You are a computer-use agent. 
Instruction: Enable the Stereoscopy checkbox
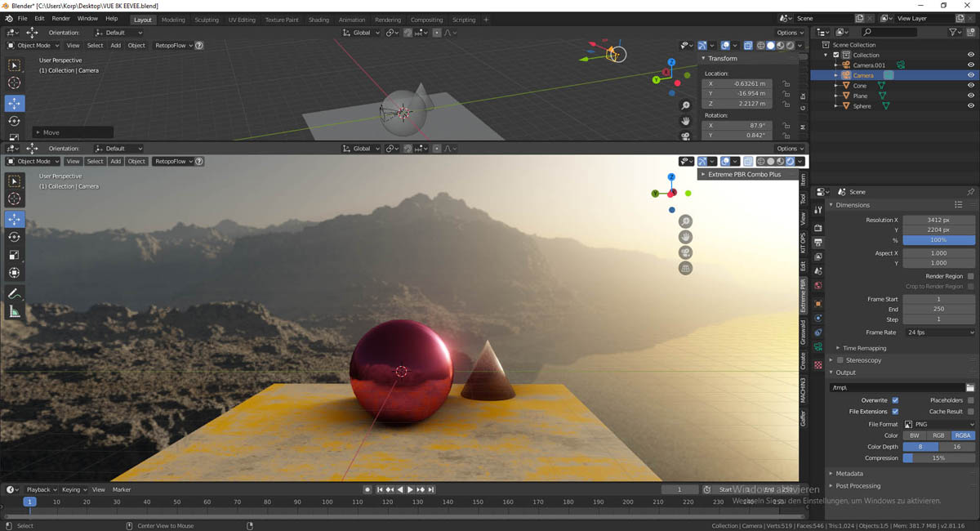click(x=840, y=360)
